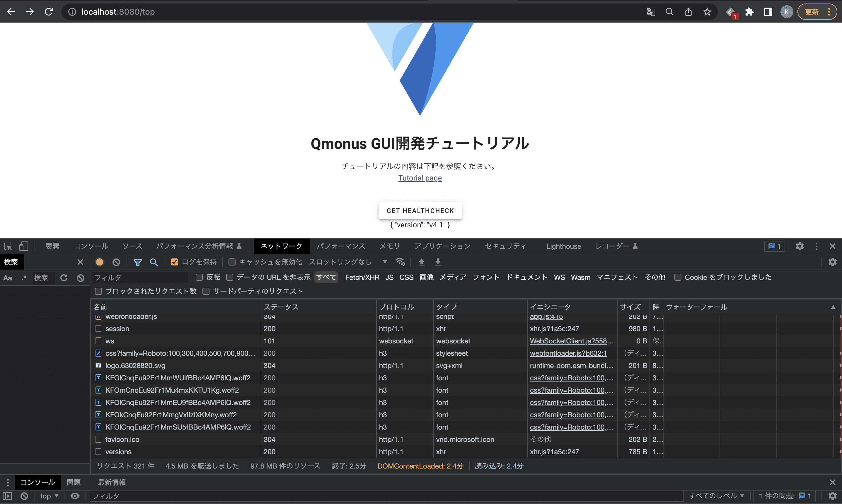Show console sidebar icon
Image resolution: width=842 pixels, height=504 pixels.
[7, 496]
